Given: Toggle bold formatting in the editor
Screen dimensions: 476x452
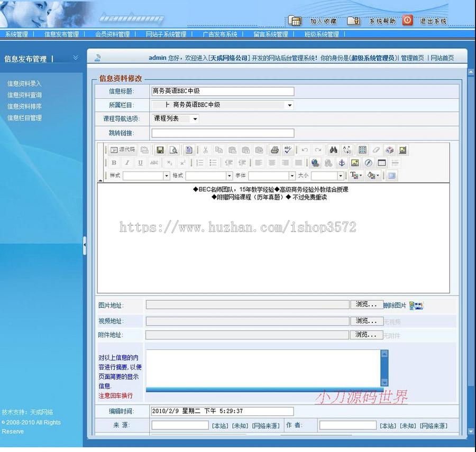Looking at the screenshot, I should point(113,162).
